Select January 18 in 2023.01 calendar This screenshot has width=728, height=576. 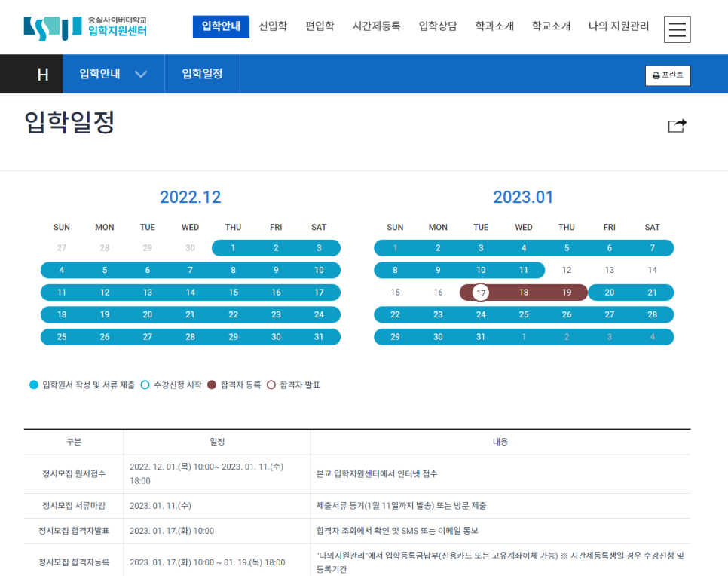pos(524,293)
